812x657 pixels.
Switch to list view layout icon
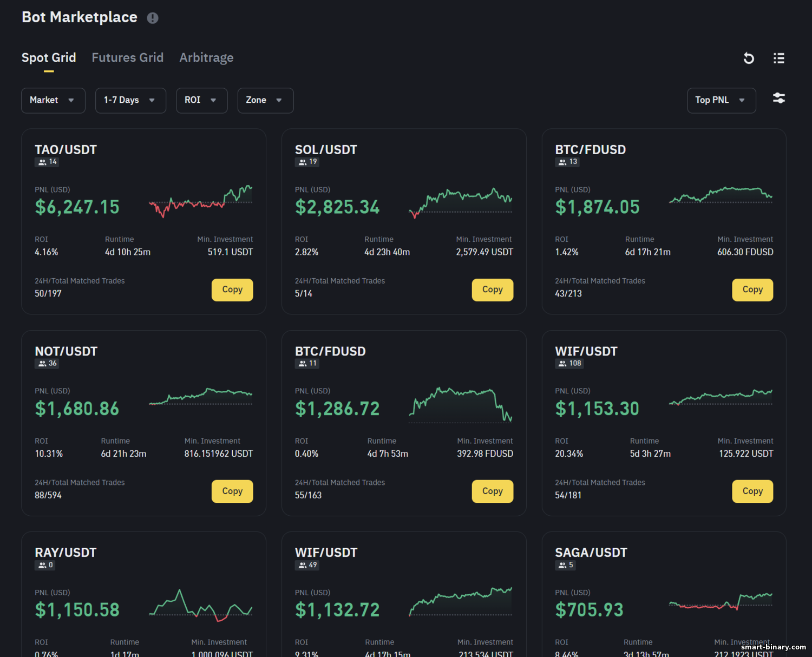point(779,58)
